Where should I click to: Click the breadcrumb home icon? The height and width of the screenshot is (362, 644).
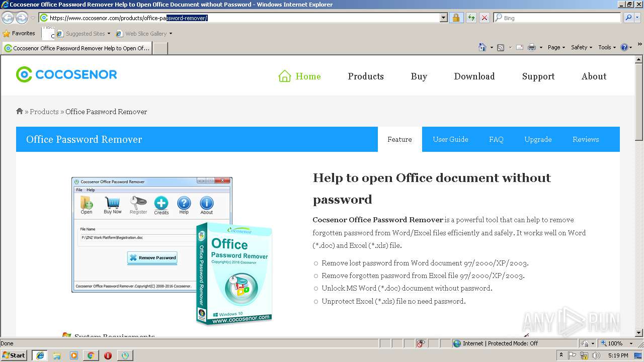(x=20, y=111)
